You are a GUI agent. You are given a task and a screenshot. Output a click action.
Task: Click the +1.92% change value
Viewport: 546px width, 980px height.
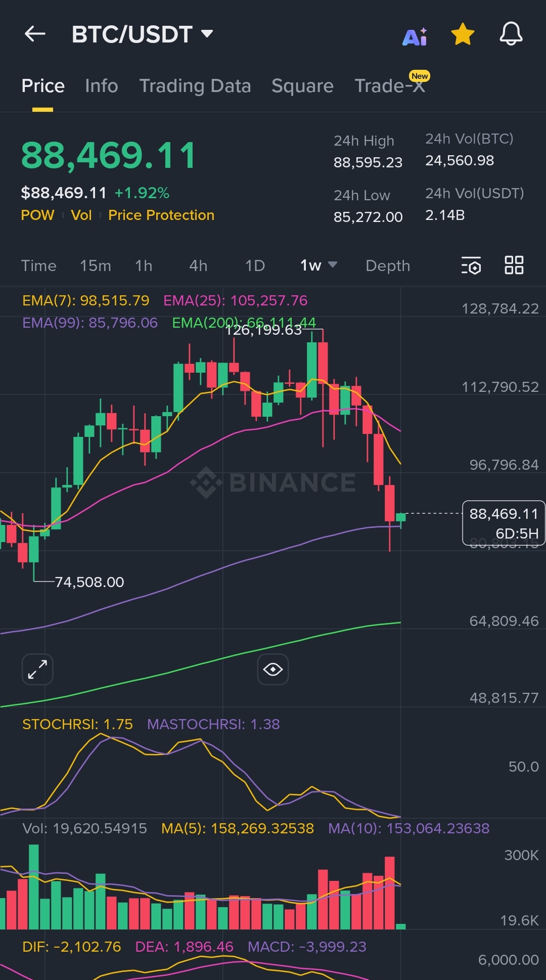[x=142, y=193]
